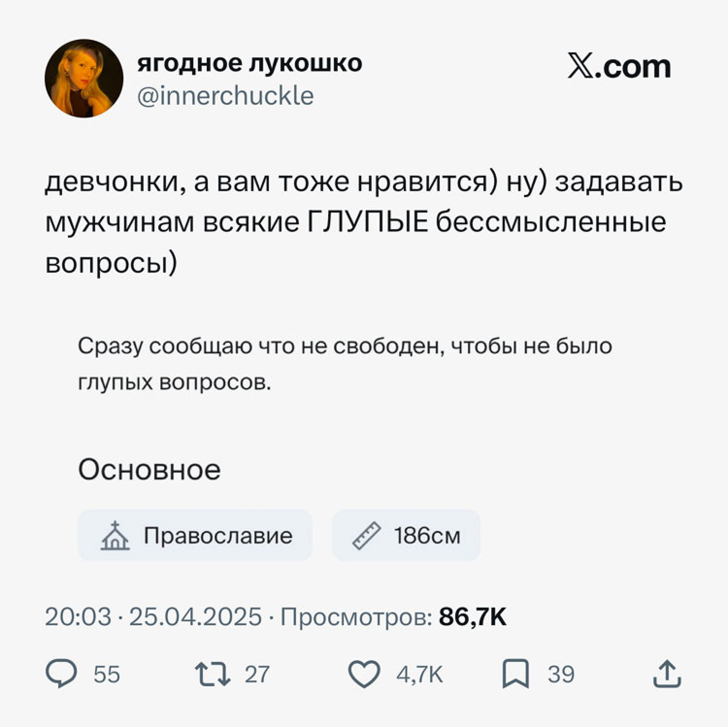
Task: Select the 186см height chip
Action: [x=406, y=535]
